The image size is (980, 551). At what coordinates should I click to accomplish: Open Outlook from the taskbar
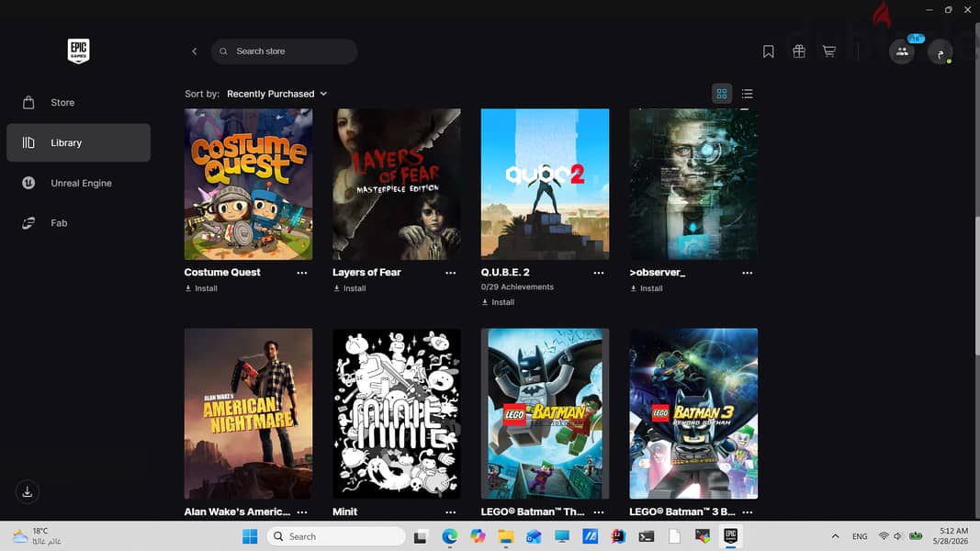coord(534,536)
